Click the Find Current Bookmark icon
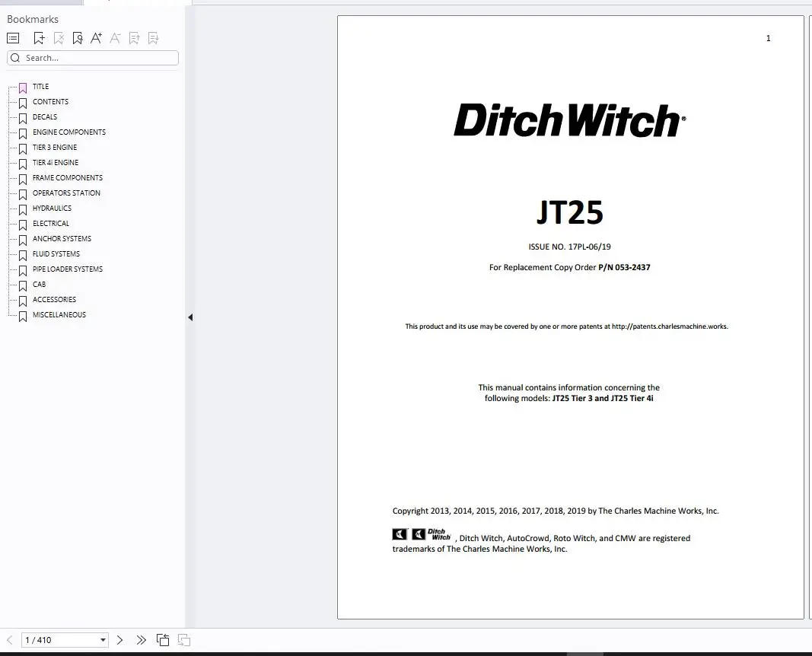Viewport: 812px width, 656px height. point(77,37)
